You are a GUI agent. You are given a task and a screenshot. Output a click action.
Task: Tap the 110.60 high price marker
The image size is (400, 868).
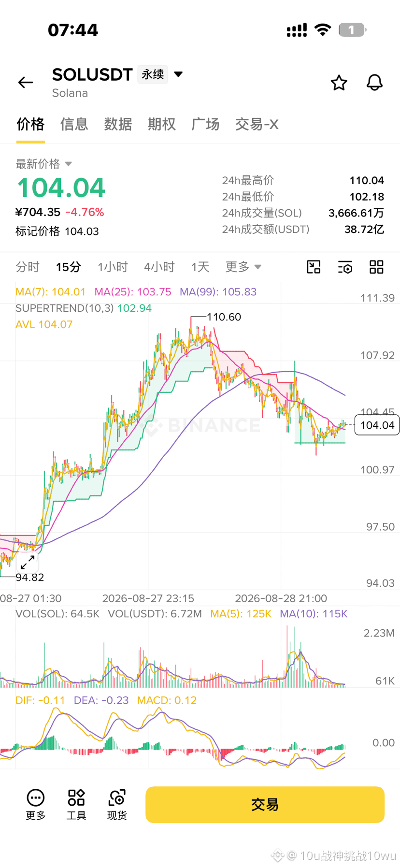tap(224, 317)
